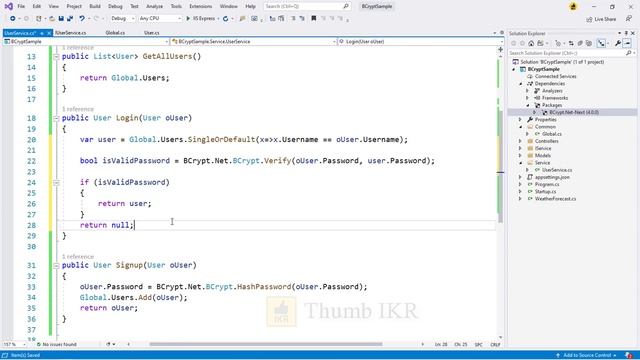Open the Login(User oUser) member dropdown
Screen dimensions: 640x360
coord(421,42)
